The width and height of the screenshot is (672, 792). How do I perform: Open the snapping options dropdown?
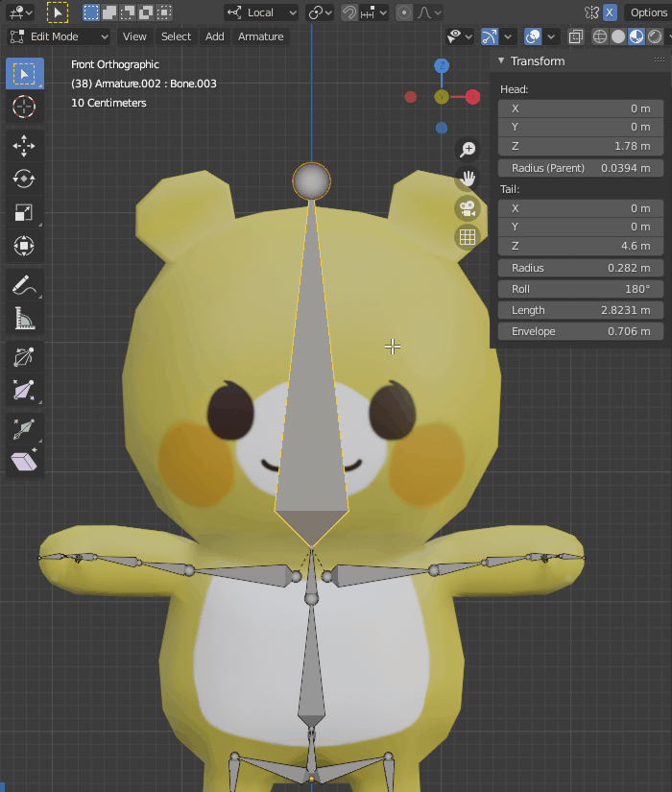pos(373,12)
